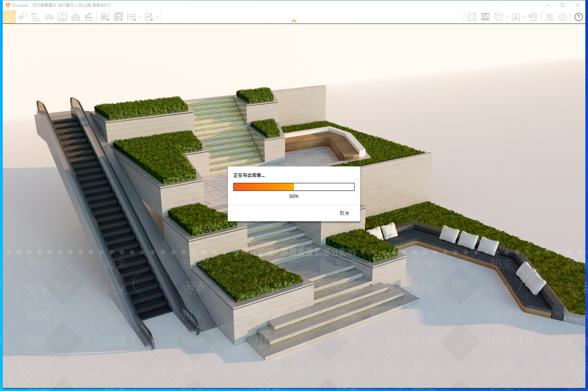Click the screenshot export icon
588x391 pixels.
coord(105,17)
